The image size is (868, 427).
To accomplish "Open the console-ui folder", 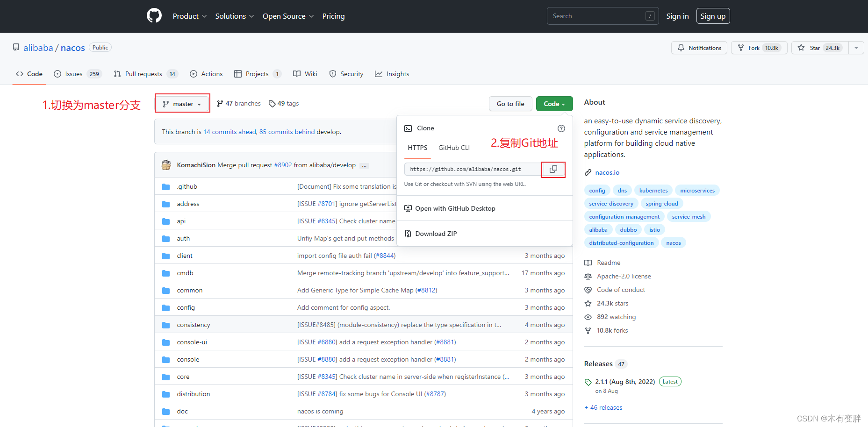I will pos(192,342).
